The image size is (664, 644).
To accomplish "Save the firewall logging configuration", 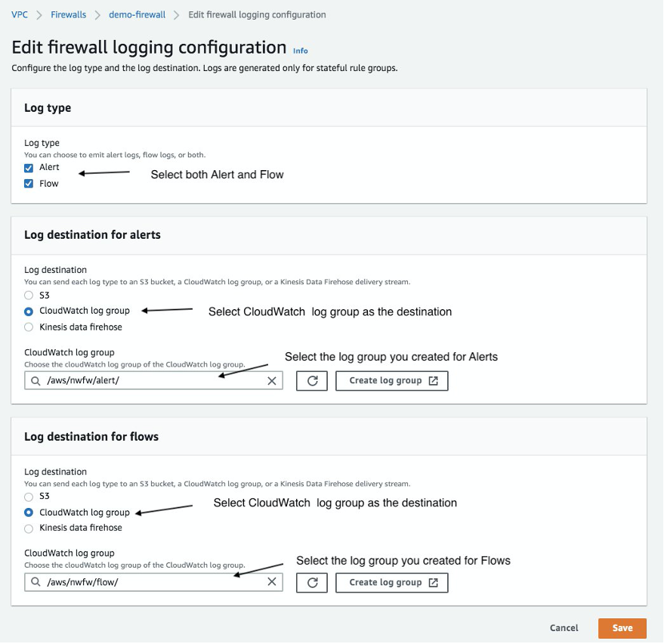I will [x=621, y=627].
